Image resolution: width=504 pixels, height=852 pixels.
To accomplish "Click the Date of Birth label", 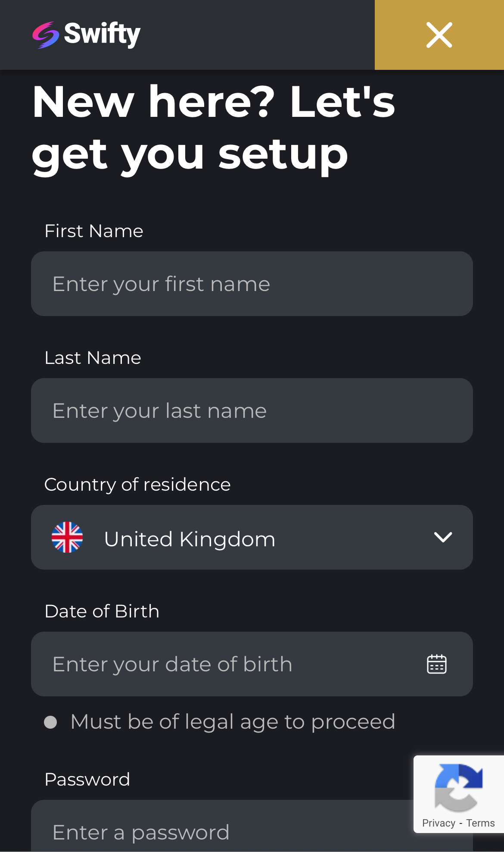I will click(x=102, y=611).
